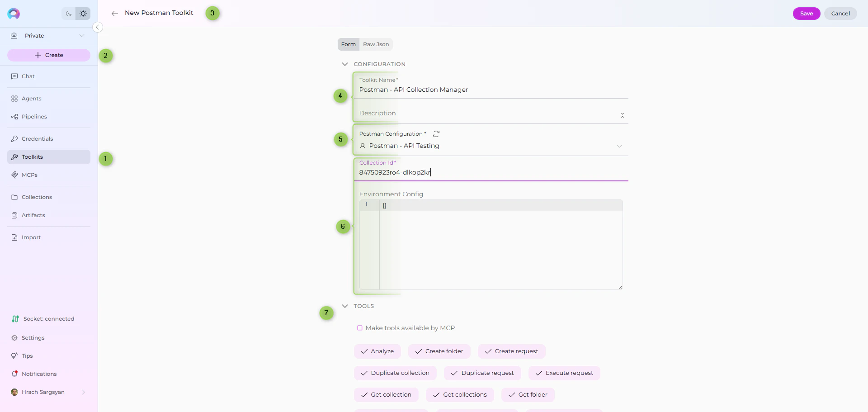Go to Artifacts in the sidebar
The width and height of the screenshot is (868, 412).
point(33,215)
